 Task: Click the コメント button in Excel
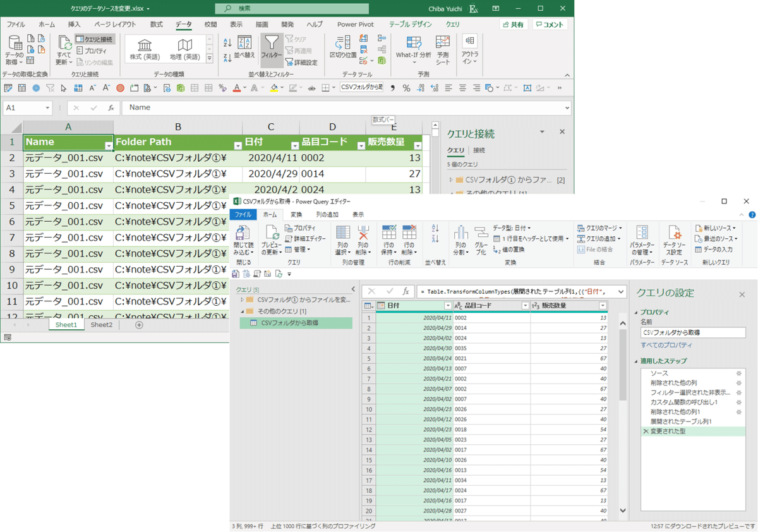click(550, 25)
